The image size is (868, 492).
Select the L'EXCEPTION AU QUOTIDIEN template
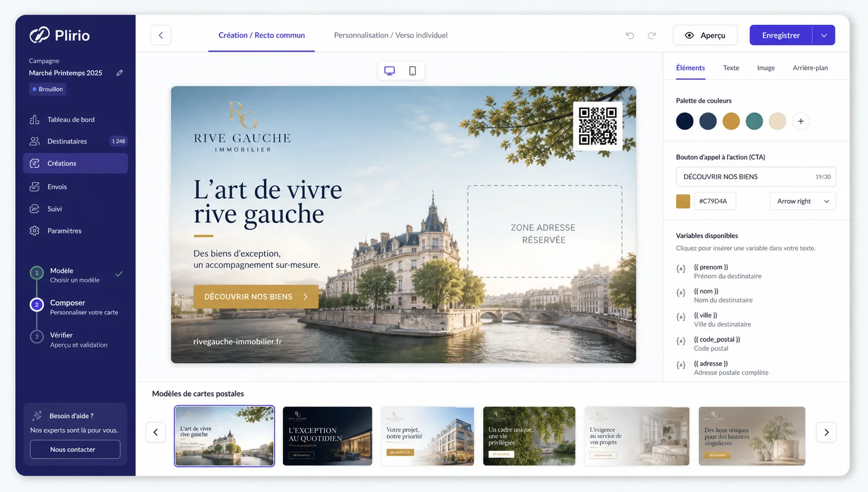328,436
